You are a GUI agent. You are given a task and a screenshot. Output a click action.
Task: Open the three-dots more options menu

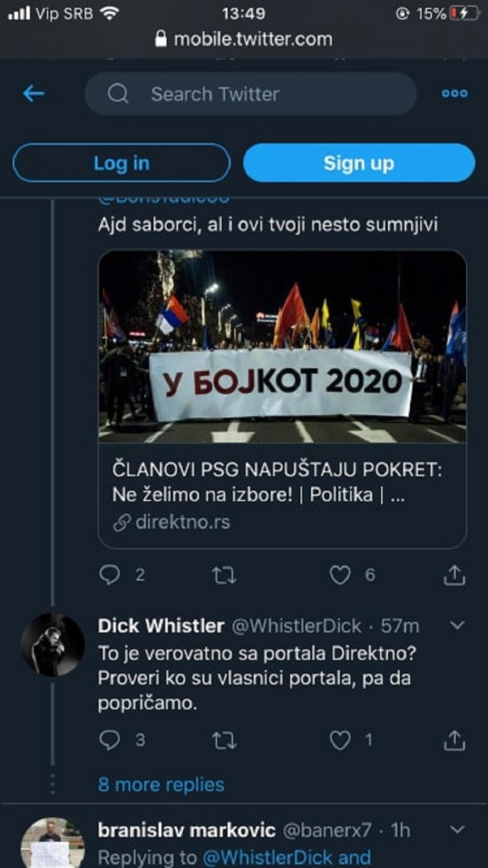456,94
